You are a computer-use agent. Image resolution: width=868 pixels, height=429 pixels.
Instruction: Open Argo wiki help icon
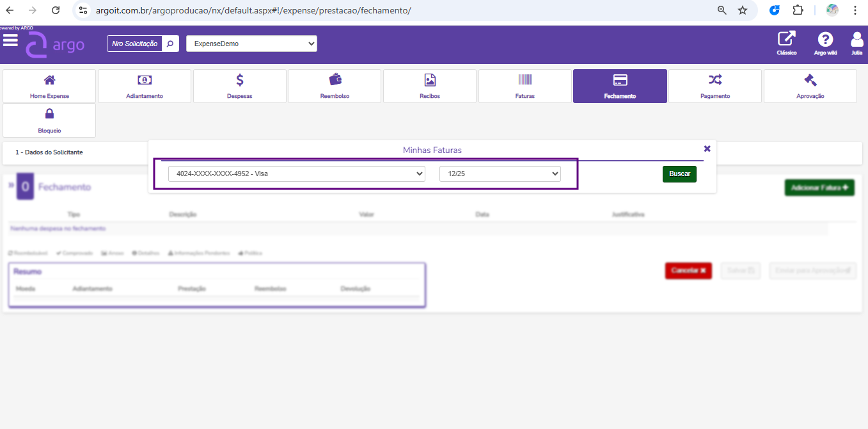tap(825, 40)
